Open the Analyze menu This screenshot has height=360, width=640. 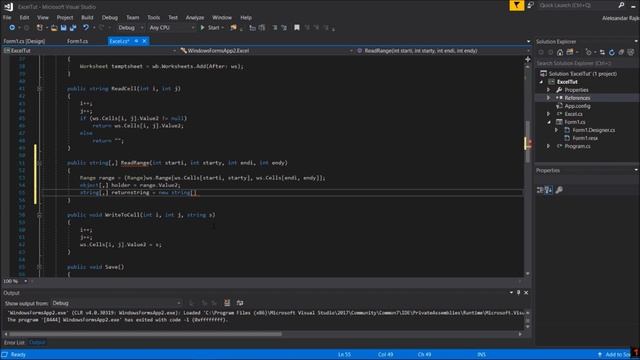pyautogui.click(x=195, y=18)
